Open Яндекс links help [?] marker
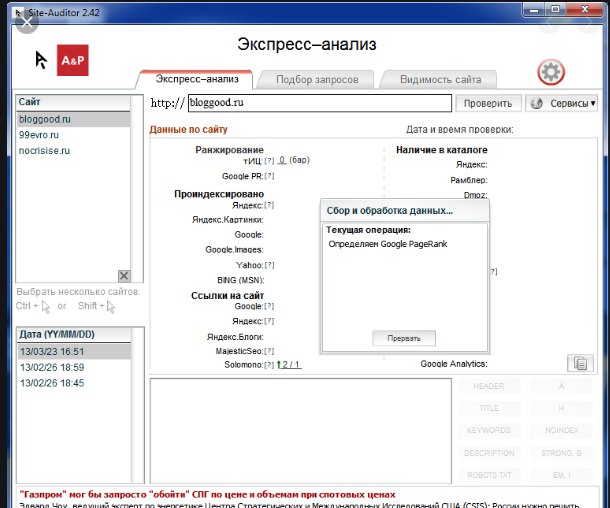Image resolution: width=610 pixels, height=508 pixels. tap(270, 321)
